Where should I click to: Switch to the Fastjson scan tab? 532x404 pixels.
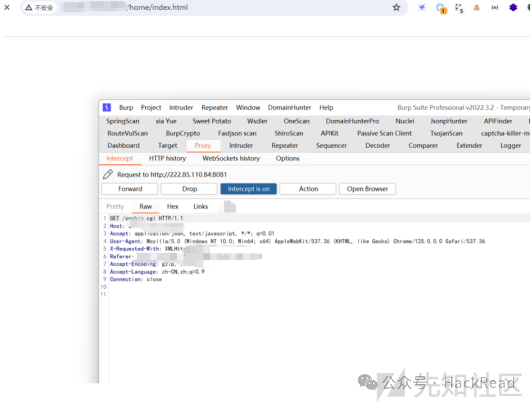237,133
